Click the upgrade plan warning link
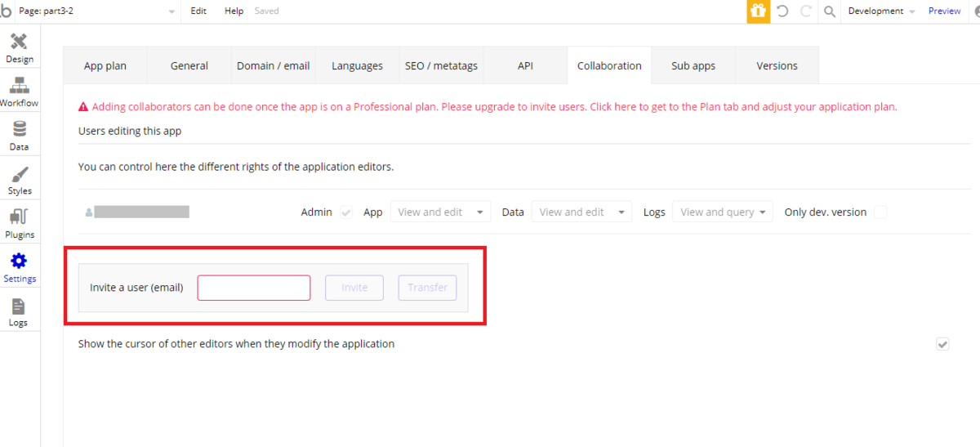The height and width of the screenshot is (447, 980). 494,107
